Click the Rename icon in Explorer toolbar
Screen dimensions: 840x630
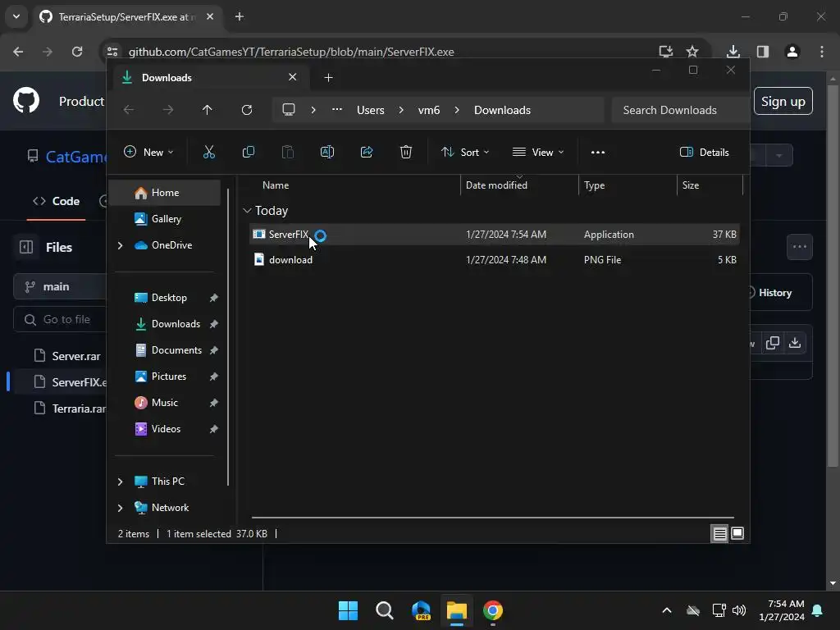tap(326, 152)
